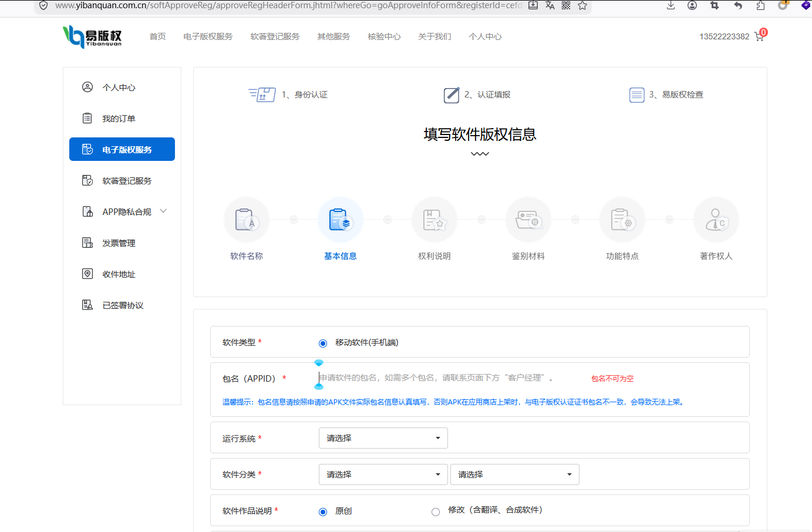Click the 易版权检查 list icon
Viewport: 812px width, 532px height.
click(637, 95)
